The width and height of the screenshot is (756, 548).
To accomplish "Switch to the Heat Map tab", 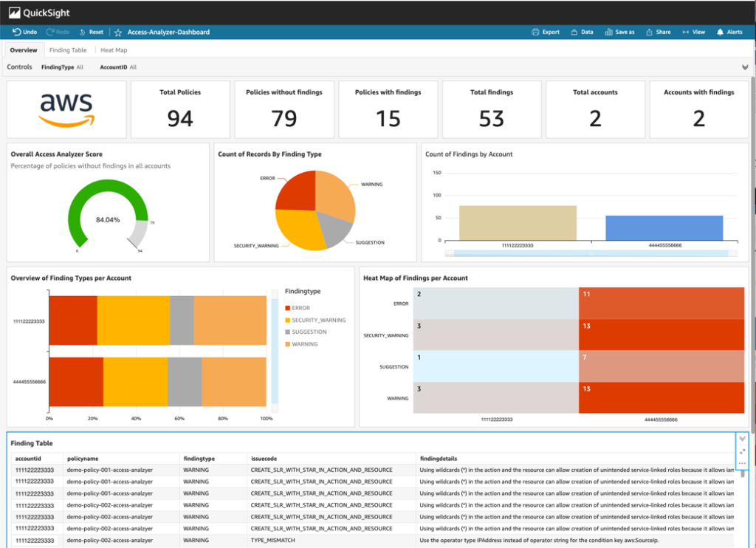I will (113, 49).
